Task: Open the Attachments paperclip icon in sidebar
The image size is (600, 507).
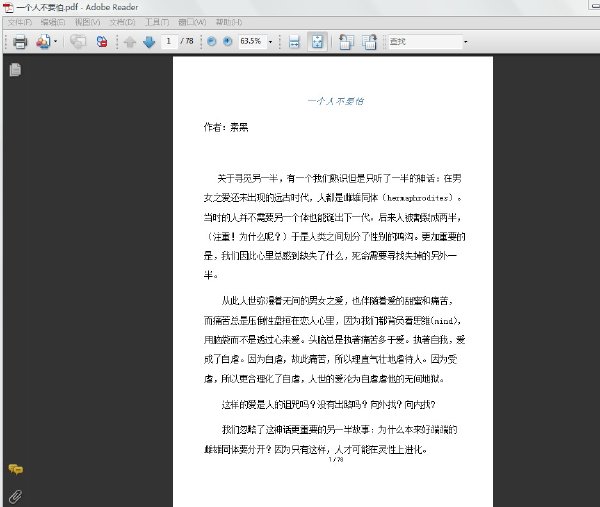Action: pos(15,496)
